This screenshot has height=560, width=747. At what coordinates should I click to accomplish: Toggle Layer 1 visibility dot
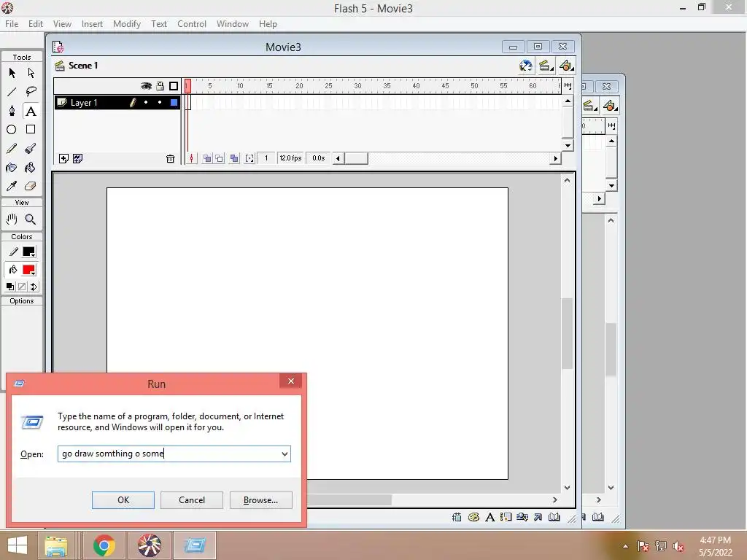tap(146, 102)
